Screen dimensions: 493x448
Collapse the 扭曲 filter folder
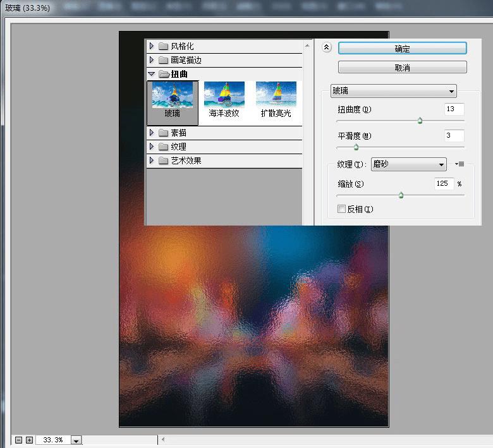coord(152,74)
